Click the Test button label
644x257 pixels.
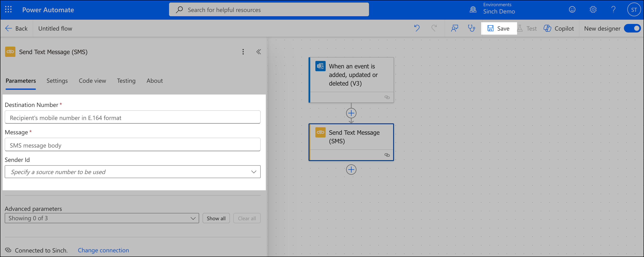[531, 28]
